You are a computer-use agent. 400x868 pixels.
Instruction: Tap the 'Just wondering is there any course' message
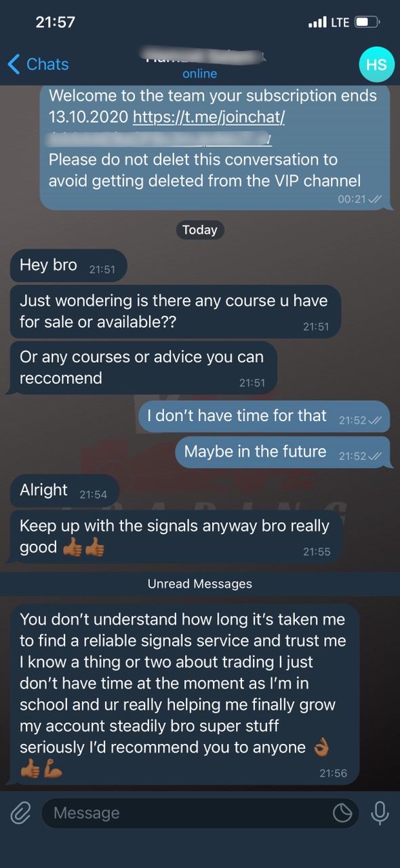tap(175, 312)
